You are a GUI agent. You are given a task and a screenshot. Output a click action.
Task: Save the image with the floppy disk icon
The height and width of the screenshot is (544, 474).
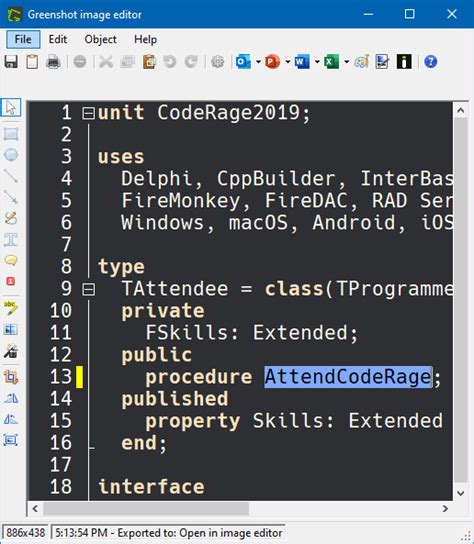point(11,62)
